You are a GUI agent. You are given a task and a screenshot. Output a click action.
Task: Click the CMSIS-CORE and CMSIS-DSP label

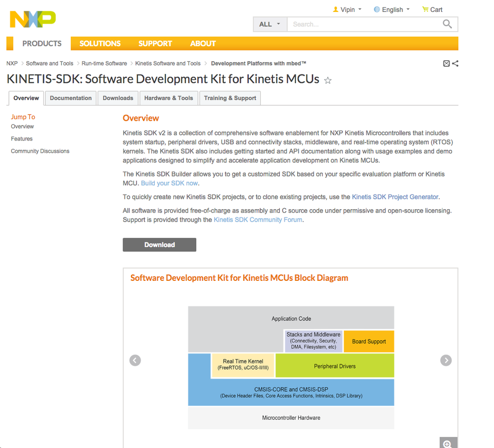(291, 389)
